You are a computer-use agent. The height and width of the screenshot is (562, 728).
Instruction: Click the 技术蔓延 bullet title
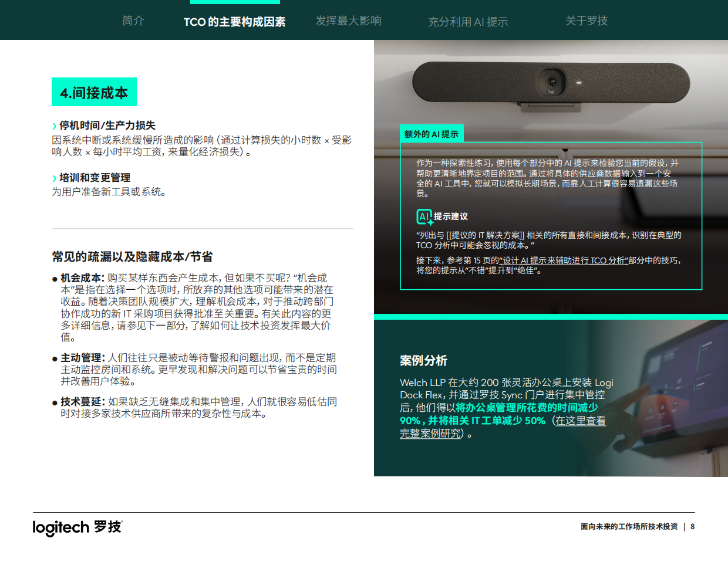pyautogui.click(x=83, y=401)
